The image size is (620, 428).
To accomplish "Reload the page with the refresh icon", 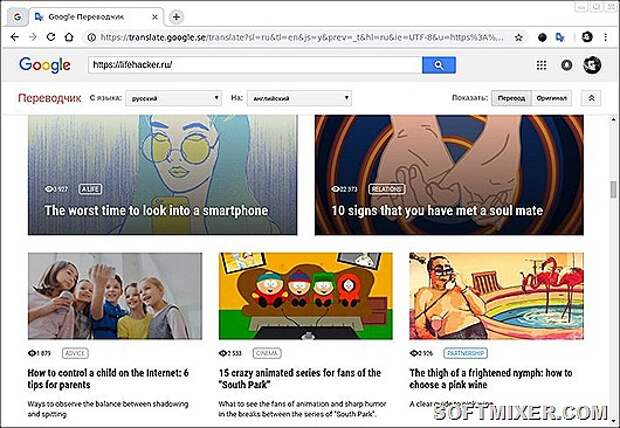I will point(51,37).
